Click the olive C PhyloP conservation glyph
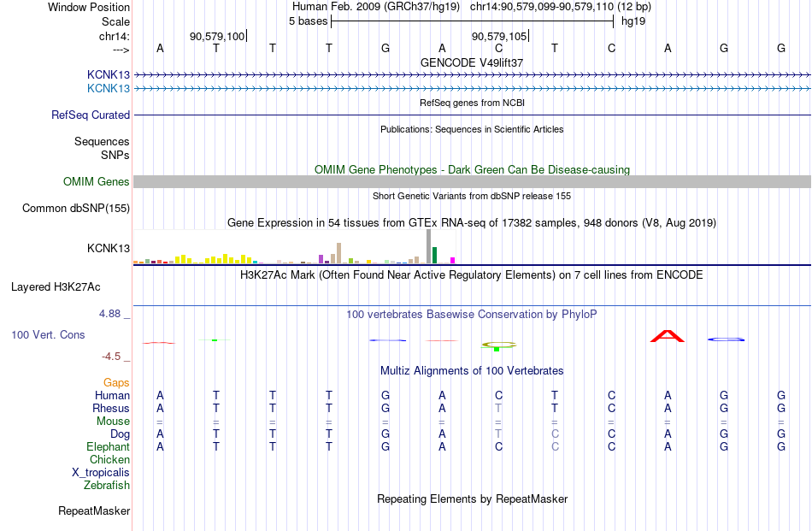 tap(498, 344)
